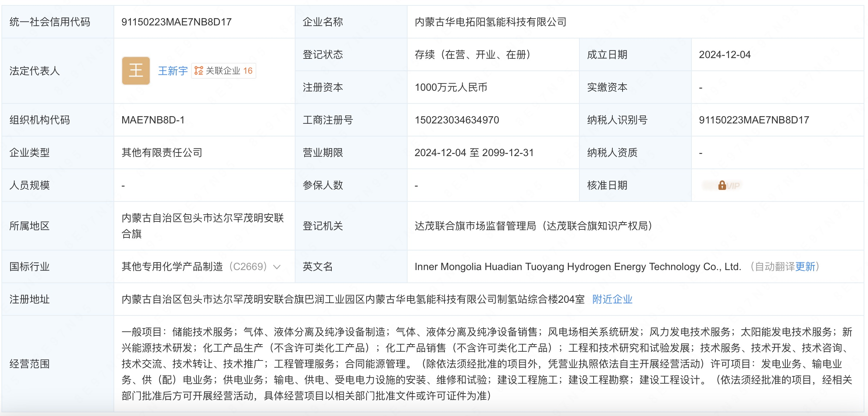Click the organization code MAE7NB8D-1

pyautogui.click(x=153, y=120)
